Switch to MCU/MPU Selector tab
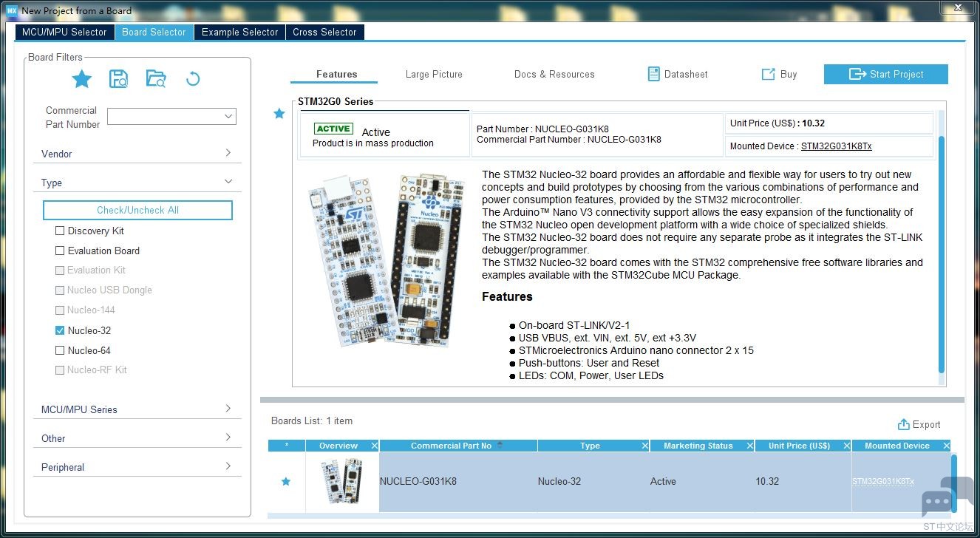 (64, 32)
